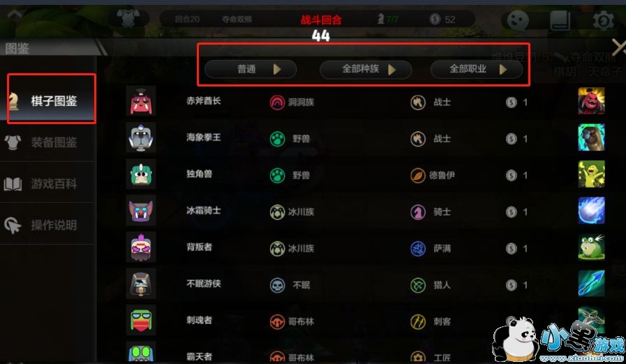Screen dimensions: 626x364
Task: Click the 赤斧酋长 red chess piece portrait
Action: [x=141, y=101]
